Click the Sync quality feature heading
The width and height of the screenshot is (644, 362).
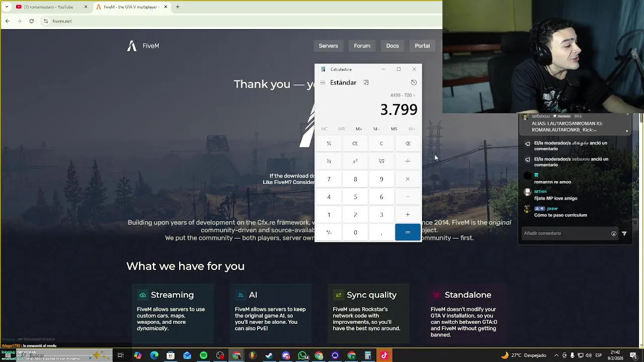click(371, 295)
